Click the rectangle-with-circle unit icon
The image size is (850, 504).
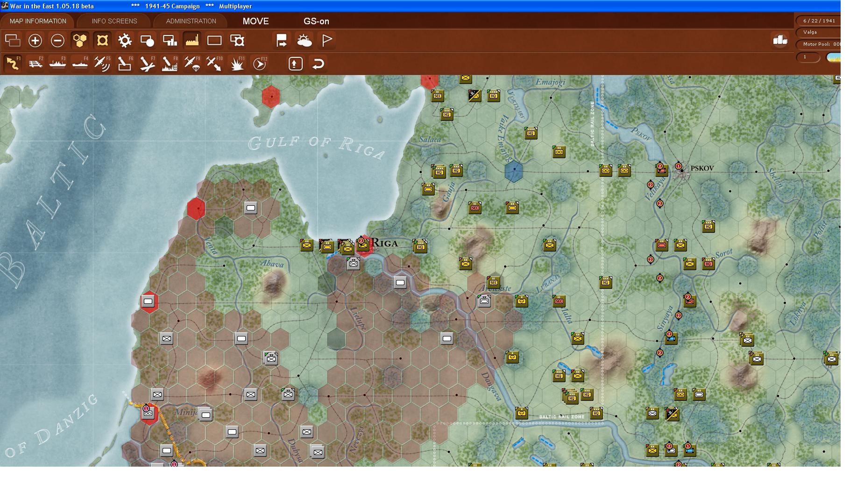(x=147, y=41)
